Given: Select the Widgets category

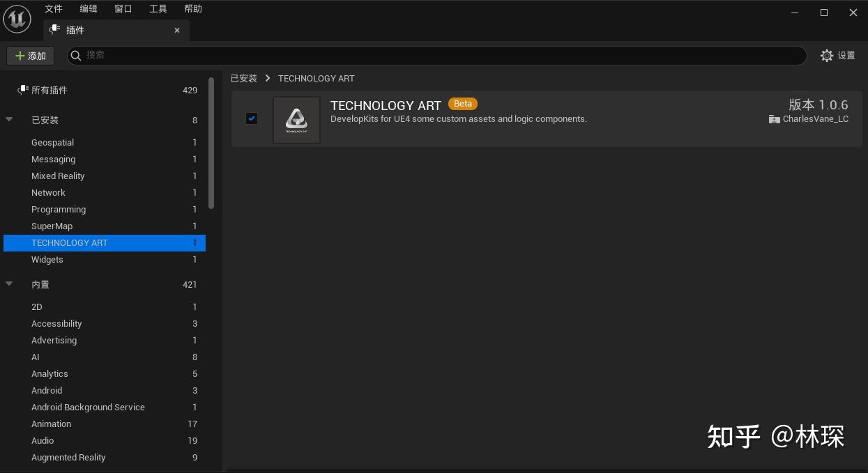Looking at the screenshot, I should click(47, 259).
